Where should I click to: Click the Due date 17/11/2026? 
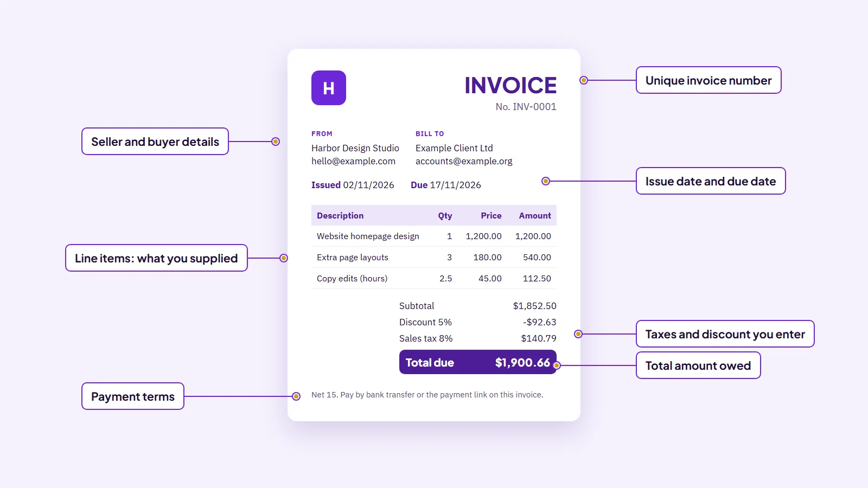tap(455, 185)
